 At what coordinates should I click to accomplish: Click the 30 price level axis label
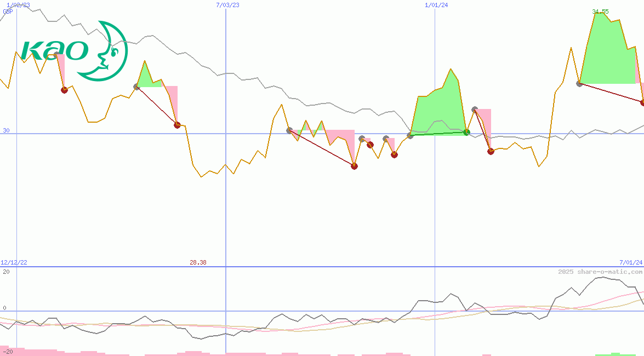click(6, 130)
